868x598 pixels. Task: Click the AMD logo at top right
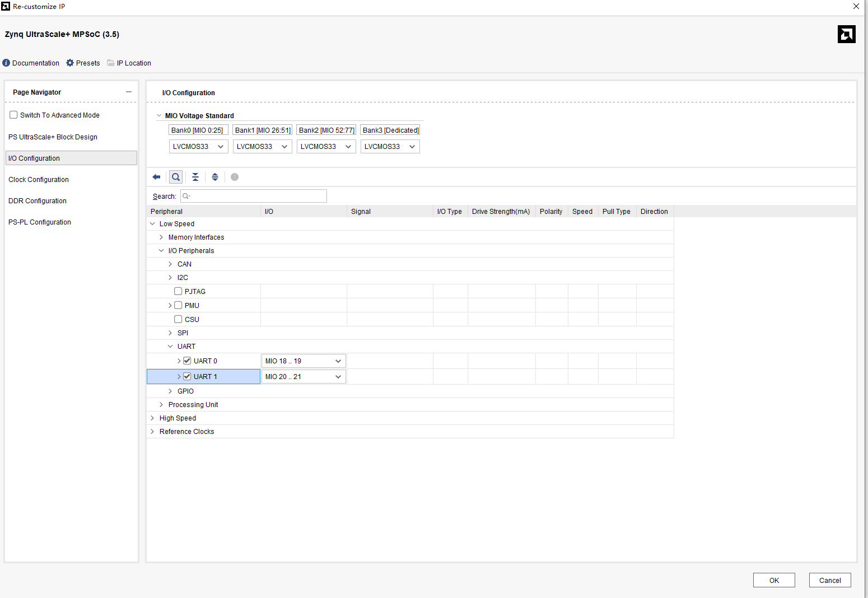[x=847, y=34]
